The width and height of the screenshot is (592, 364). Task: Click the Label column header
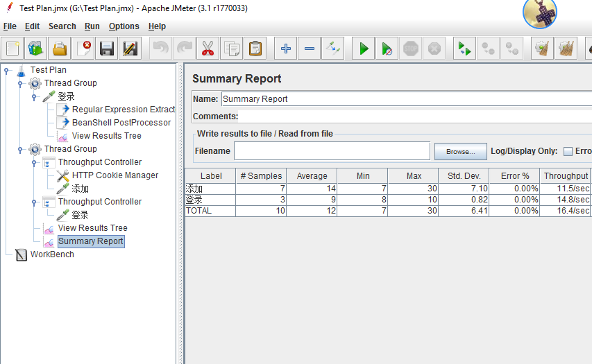(x=211, y=176)
